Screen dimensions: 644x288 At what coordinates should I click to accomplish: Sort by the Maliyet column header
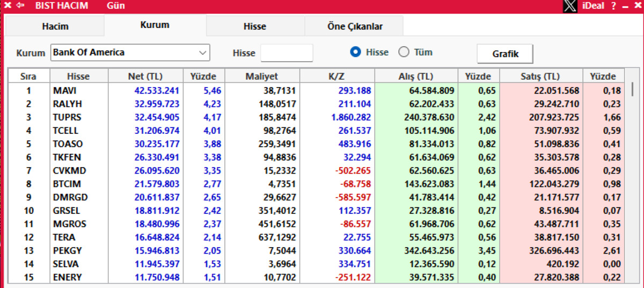coord(262,76)
